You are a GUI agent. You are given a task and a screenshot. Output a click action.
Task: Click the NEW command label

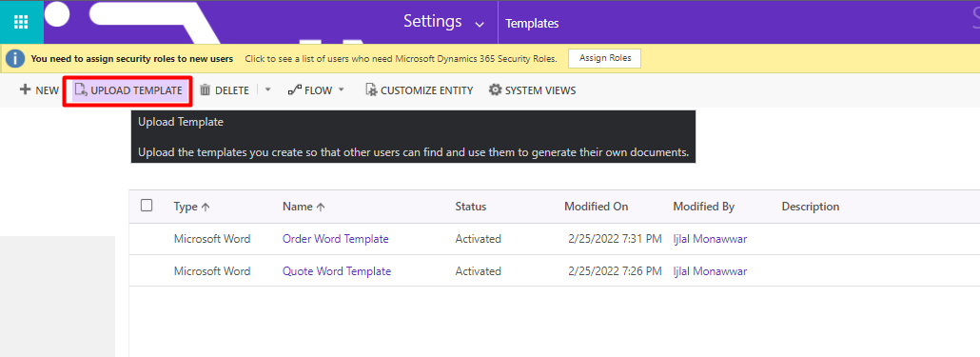[x=47, y=90]
